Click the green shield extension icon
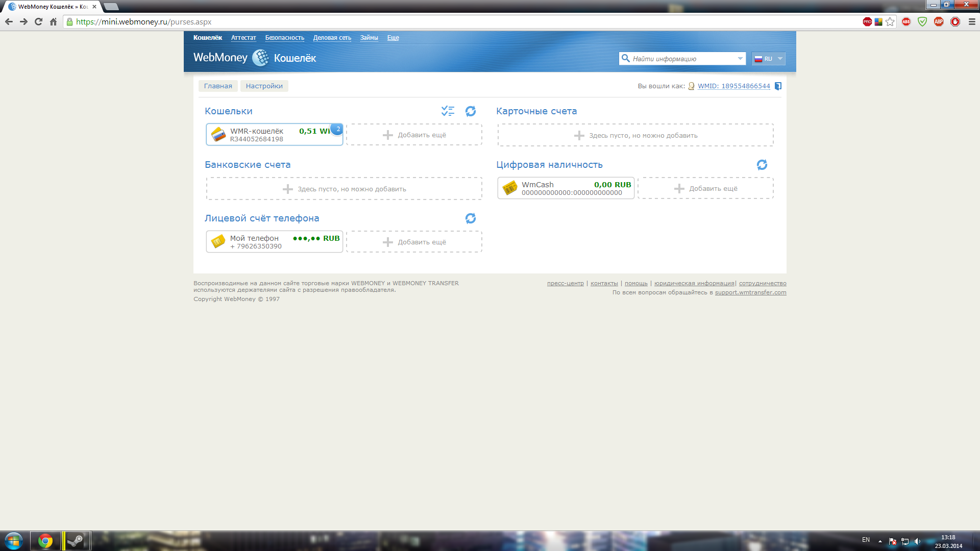Image resolution: width=980 pixels, height=551 pixels. [x=922, y=22]
